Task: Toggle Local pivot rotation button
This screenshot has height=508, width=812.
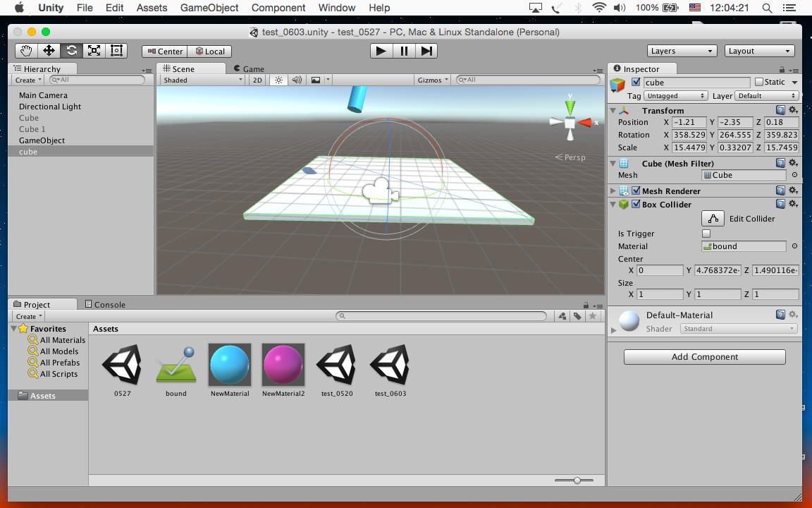Action: click(x=210, y=52)
